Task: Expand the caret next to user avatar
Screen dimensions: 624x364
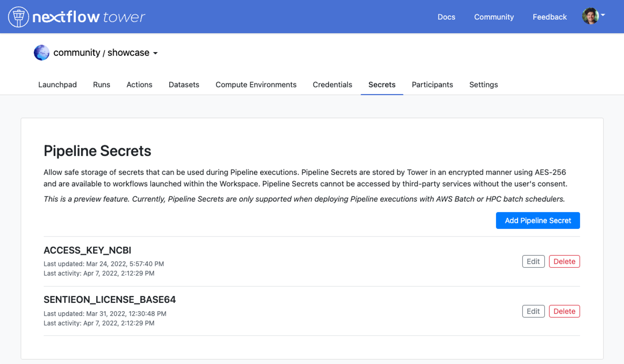Action: pos(603,15)
